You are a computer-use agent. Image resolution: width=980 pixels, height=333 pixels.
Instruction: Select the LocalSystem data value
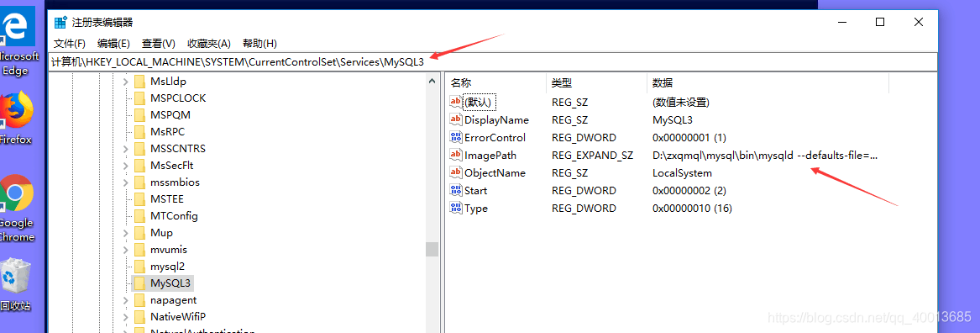click(682, 172)
